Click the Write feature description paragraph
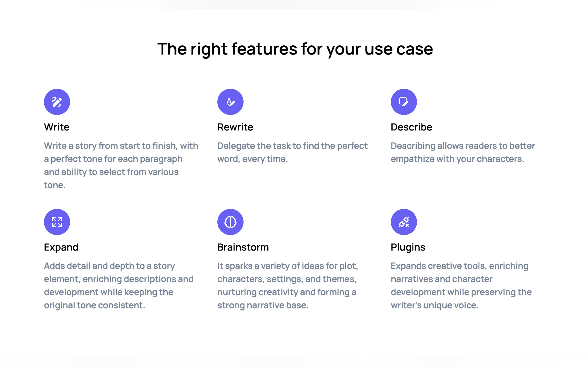The width and height of the screenshot is (588, 368). [121, 165]
